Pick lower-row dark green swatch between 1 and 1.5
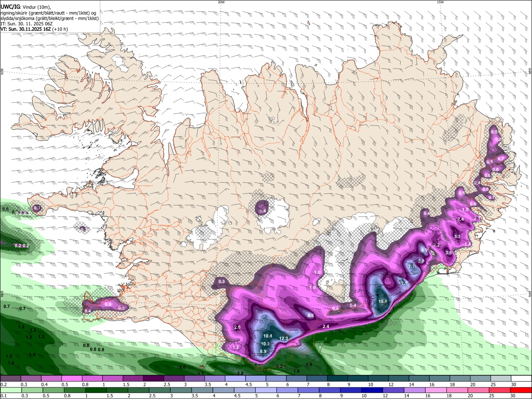Viewport: 532px width, 399px height. [96, 390]
